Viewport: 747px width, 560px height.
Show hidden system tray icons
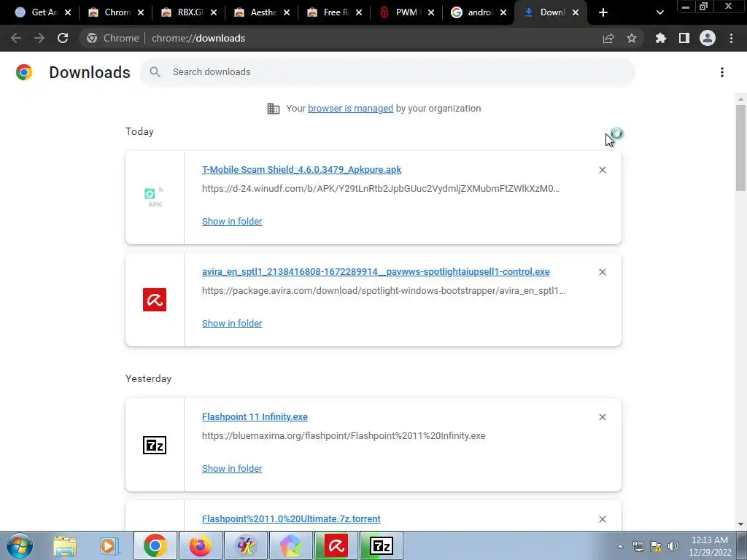(620, 546)
